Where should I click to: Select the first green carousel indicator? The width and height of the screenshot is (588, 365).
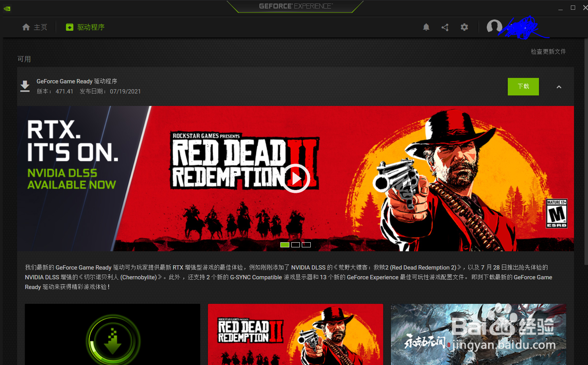[285, 245]
